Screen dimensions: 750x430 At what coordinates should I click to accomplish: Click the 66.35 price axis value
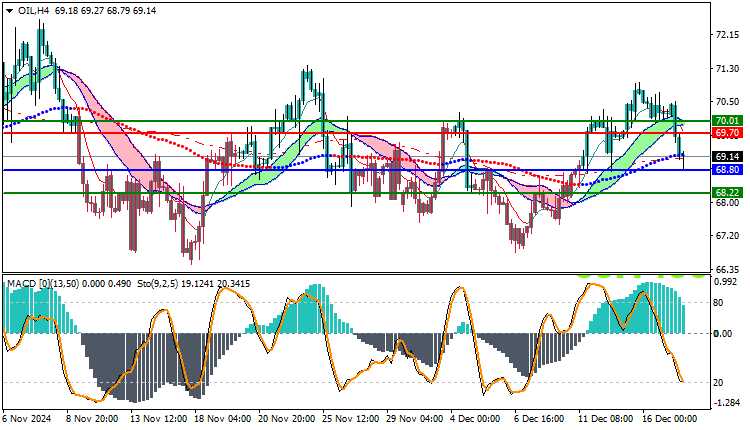click(727, 270)
